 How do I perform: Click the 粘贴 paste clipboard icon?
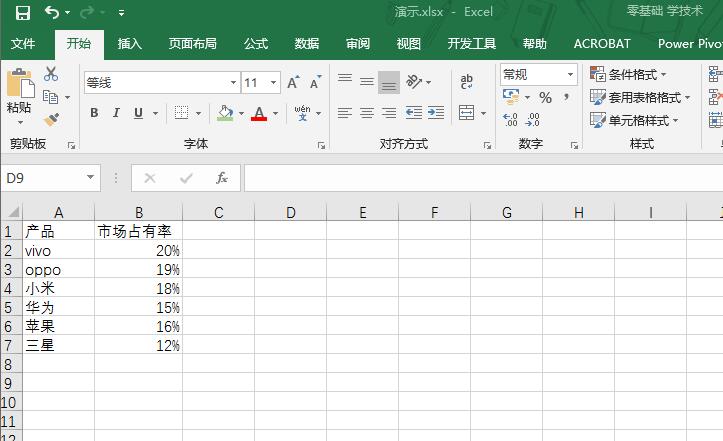coord(19,83)
